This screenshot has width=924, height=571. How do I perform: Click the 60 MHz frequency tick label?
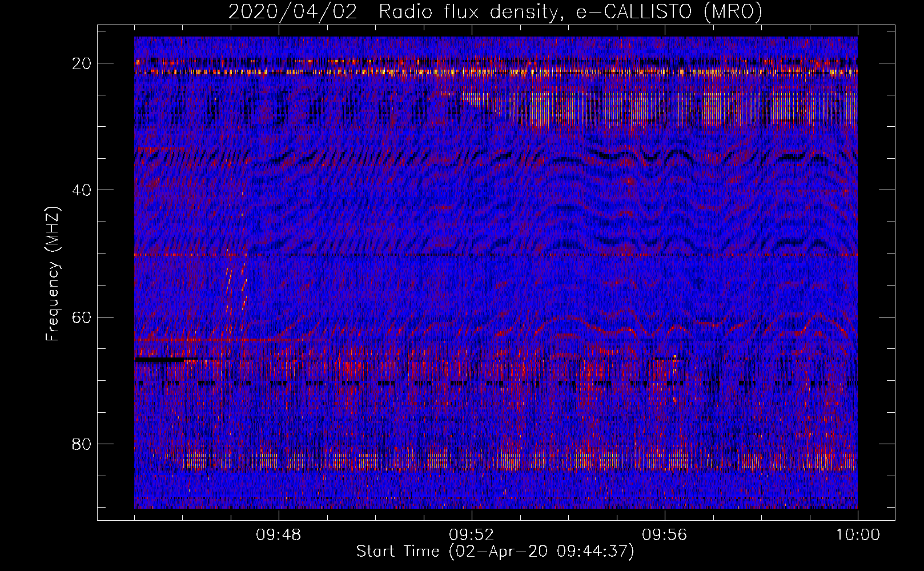[x=82, y=317]
